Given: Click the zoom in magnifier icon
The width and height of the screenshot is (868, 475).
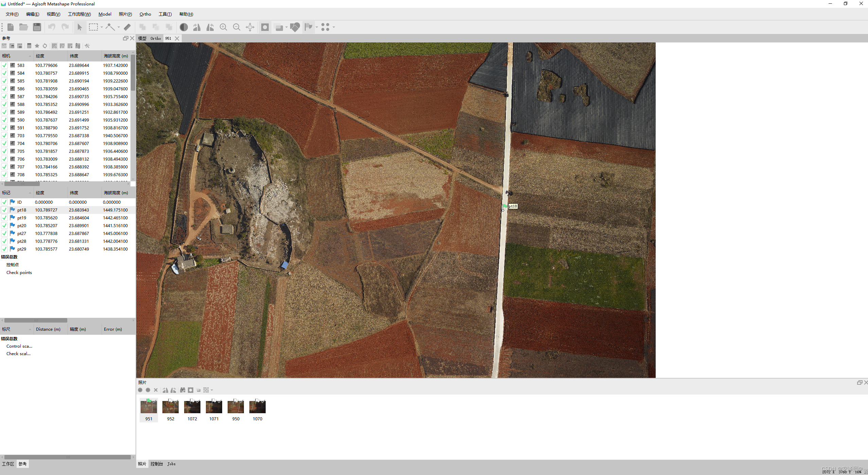Looking at the screenshot, I should [223, 27].
